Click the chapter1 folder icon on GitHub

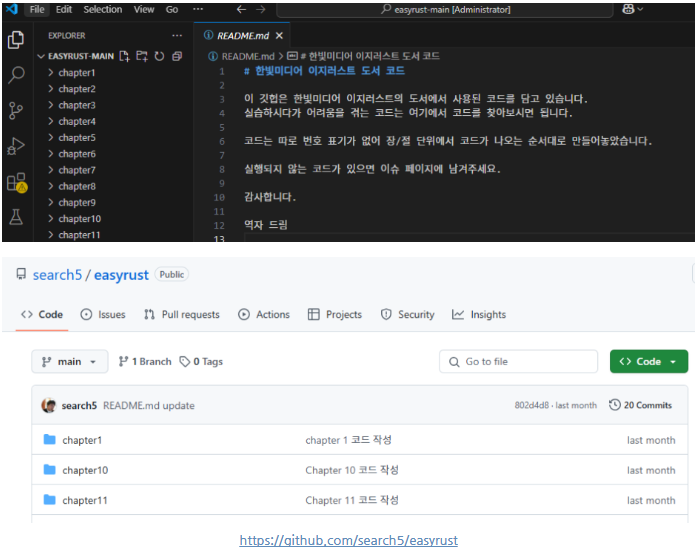tap(50, 439)
